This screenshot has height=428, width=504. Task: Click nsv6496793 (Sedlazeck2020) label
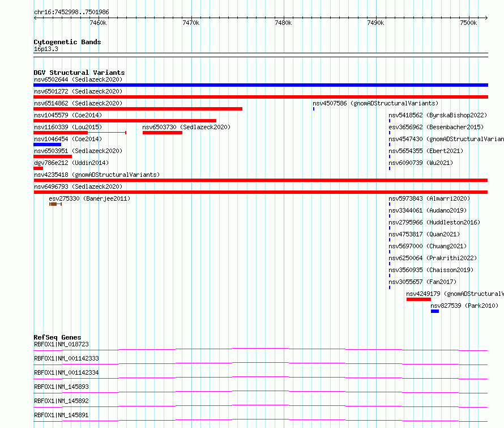[x=78, y=187]
